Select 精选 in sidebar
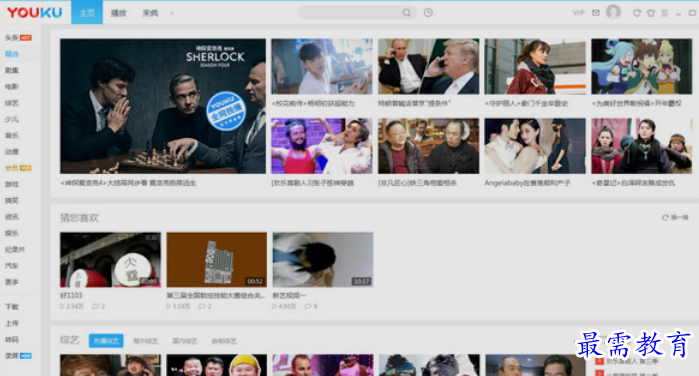 12,54
